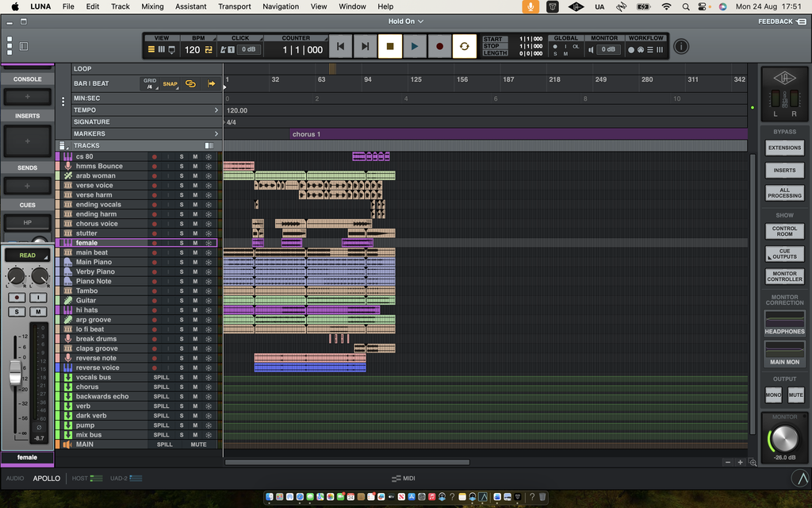This screenshot has width=812, height=508.
Task: Click the MAIN track speaker icon
Action: (x=67, y=444)
